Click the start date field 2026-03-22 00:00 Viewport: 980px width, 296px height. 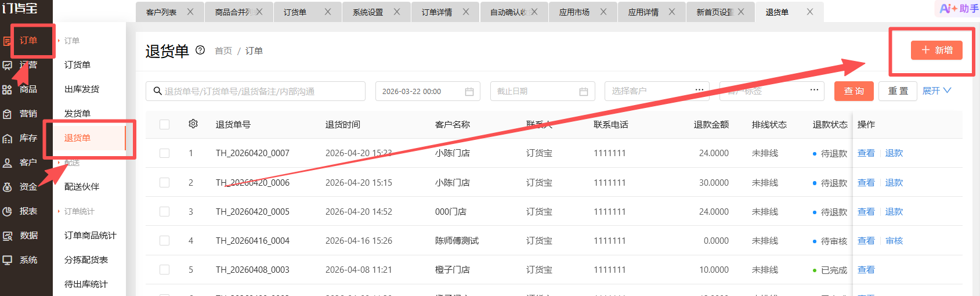tap(428, 91)
